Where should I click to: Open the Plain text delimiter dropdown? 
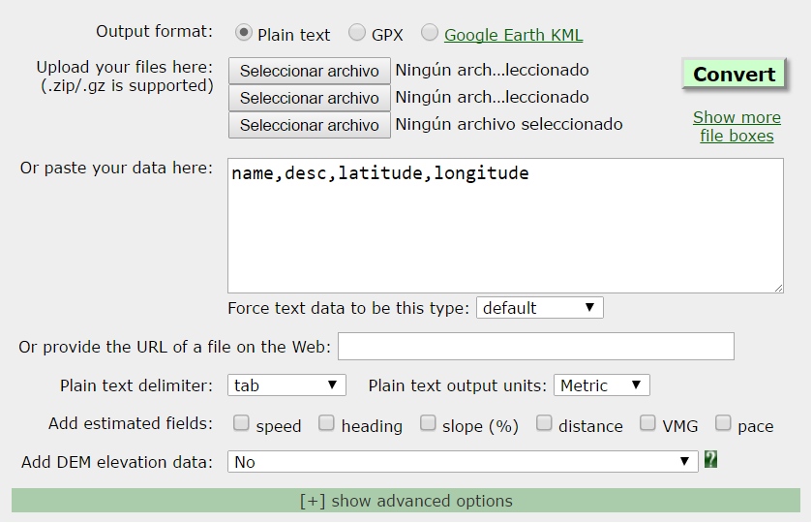(x=286, y=385)
